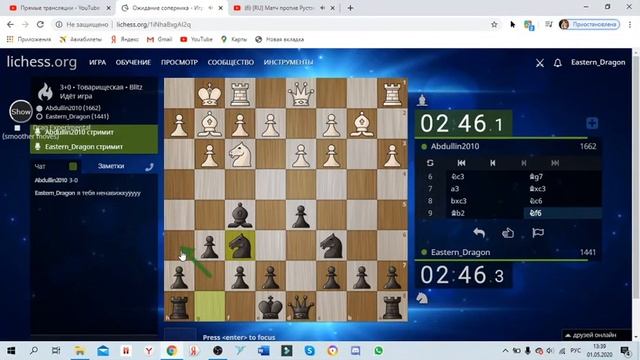Click the offer draw hand icon
The image size is (640, 360).
pyautogui.click(x=508, y=233)
